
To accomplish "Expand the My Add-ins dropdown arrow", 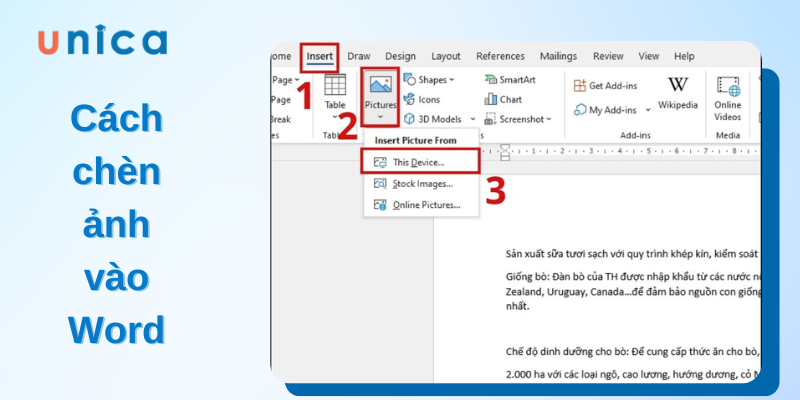I will coord(648,110).
